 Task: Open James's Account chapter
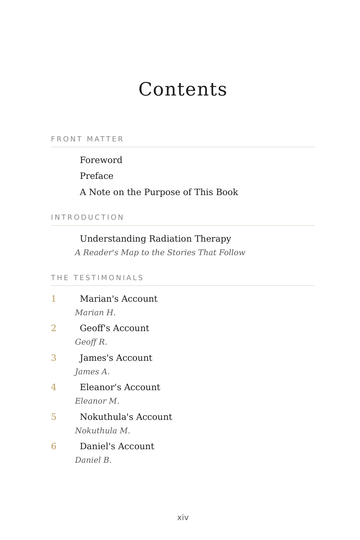click(x=116, y=358)
